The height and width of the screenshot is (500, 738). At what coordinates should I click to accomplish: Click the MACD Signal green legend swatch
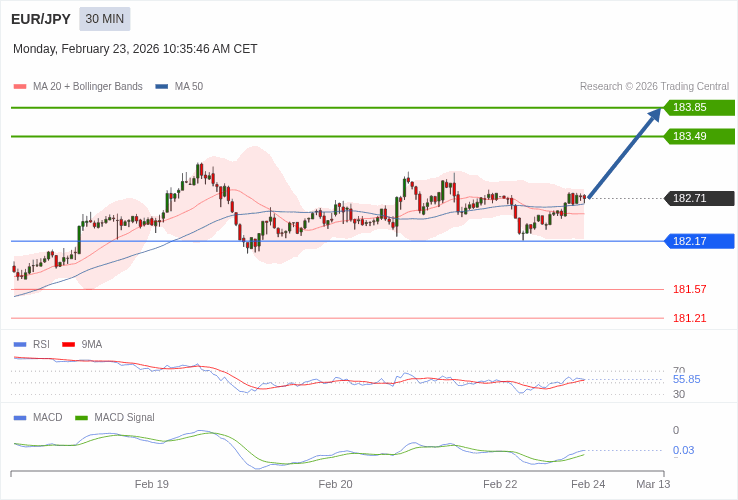82,418
